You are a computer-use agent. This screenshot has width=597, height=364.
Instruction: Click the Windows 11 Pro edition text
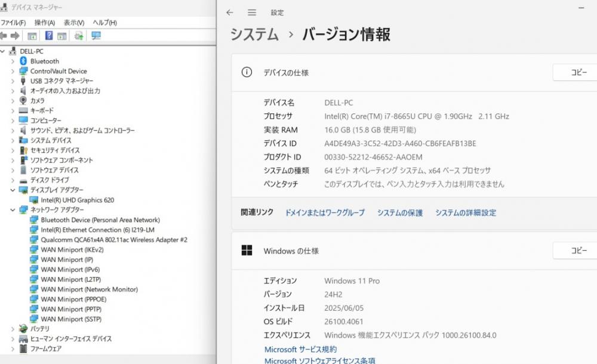click(352, 280)
